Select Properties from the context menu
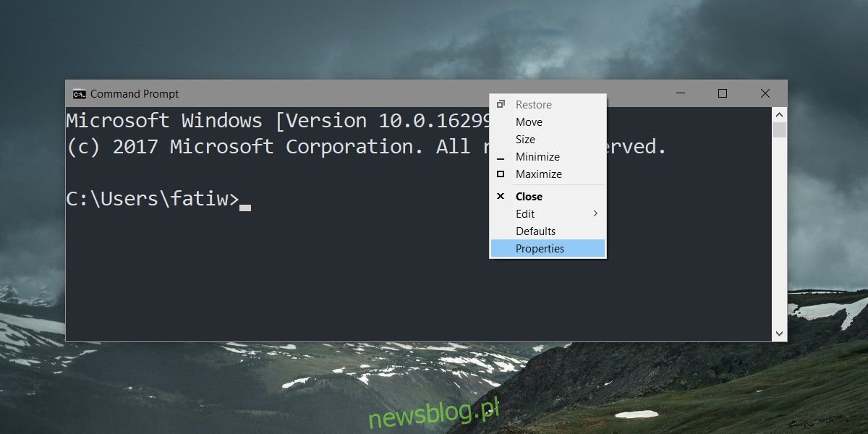Image resolution: width=868 pixels, height=434 pixels. (x=540, y=248)
